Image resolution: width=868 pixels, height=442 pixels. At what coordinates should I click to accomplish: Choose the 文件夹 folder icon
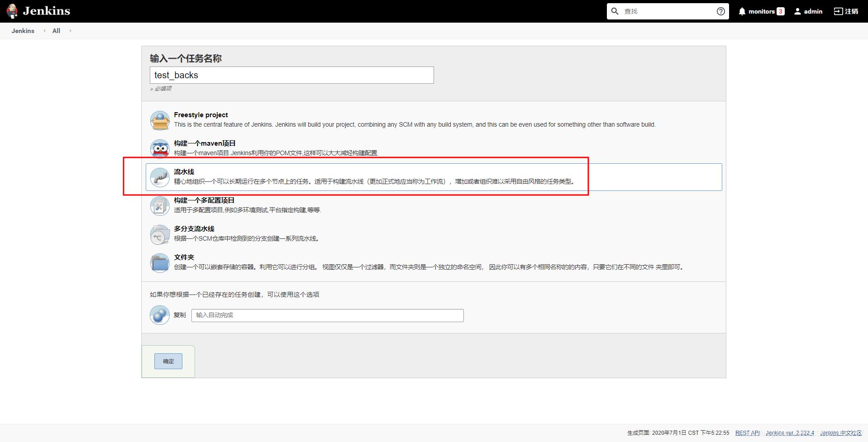[x=160, y=263]
